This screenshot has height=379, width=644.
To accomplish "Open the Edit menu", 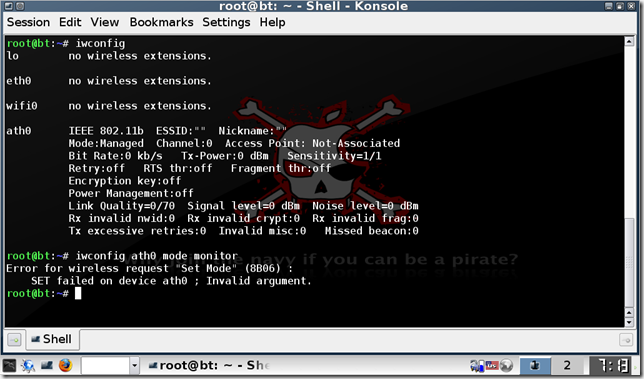I will coord(70,22).
